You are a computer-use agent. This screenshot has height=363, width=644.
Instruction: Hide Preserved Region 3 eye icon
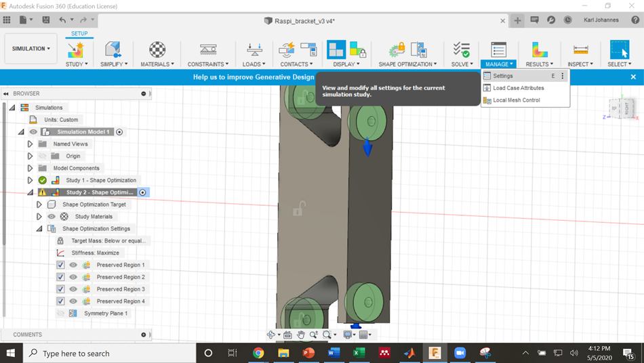point(73,289)
